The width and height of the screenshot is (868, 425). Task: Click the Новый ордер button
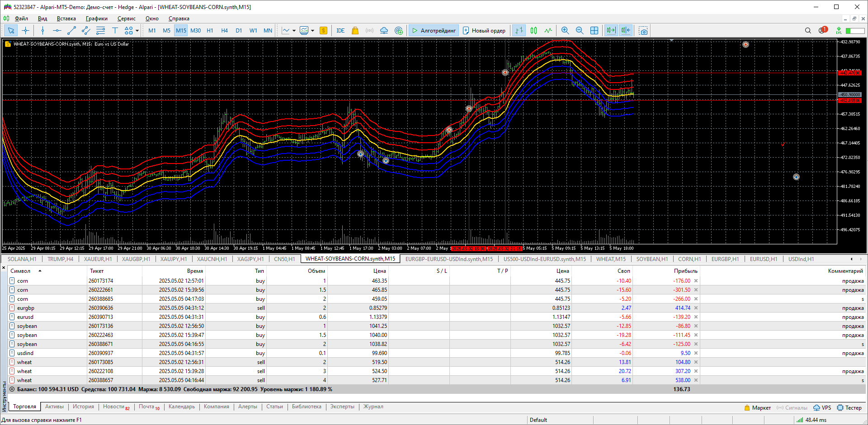(x=484, y=31)
